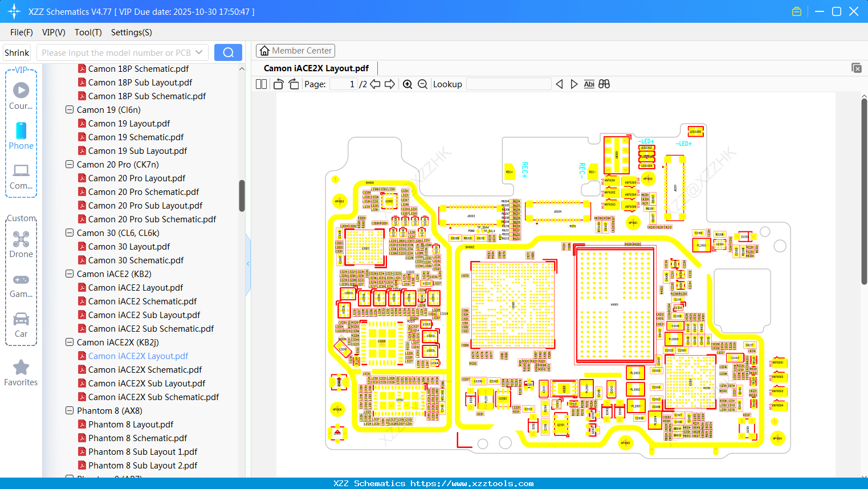The height and width of the screenshot is (489, 868).
Task: Zoom in on the PDF
Action: 407,84
